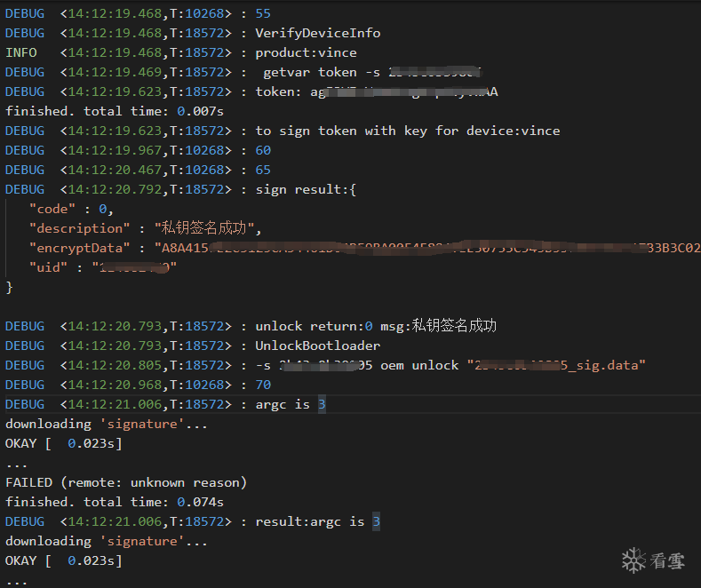Click the FAILED (remote: unknown reason) line
701x588 pixels.
click(125, 482)
